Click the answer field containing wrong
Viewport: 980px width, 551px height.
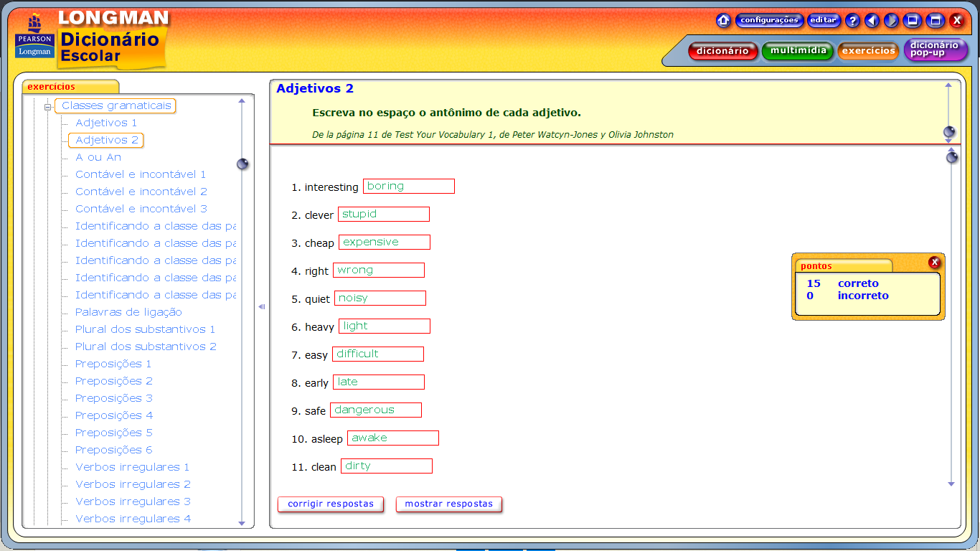379,270
